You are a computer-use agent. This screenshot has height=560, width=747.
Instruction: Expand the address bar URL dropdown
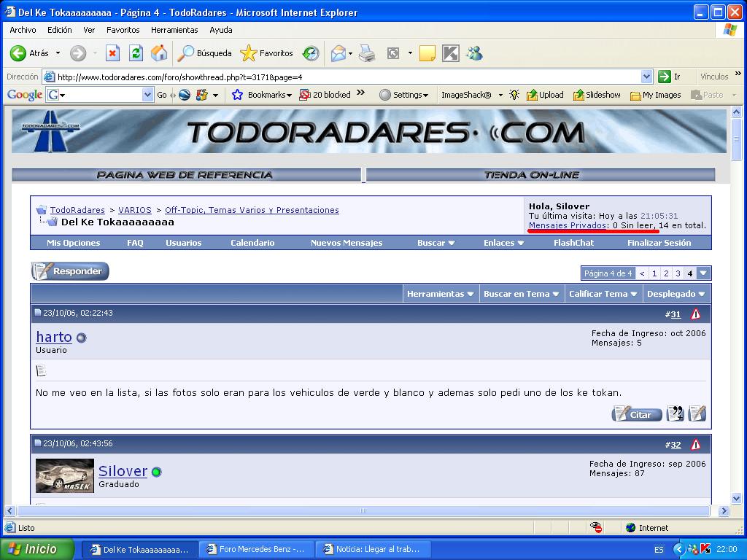646,77
